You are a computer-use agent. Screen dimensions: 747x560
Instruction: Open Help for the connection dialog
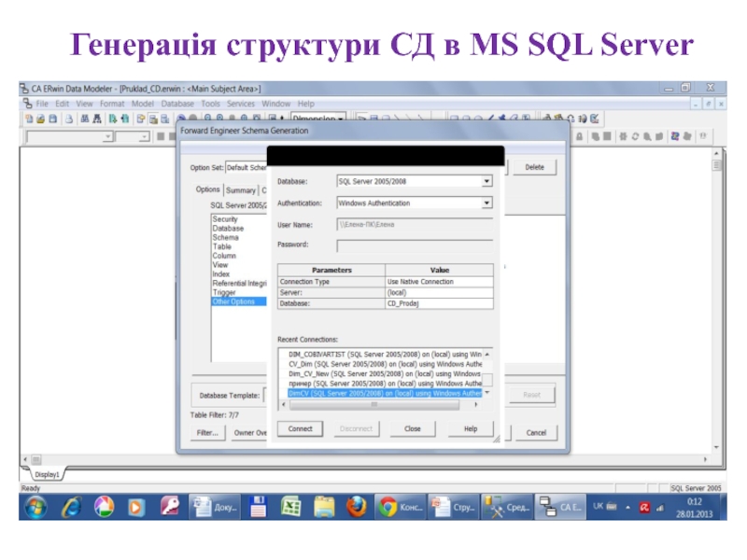click(x=469, y=428)
